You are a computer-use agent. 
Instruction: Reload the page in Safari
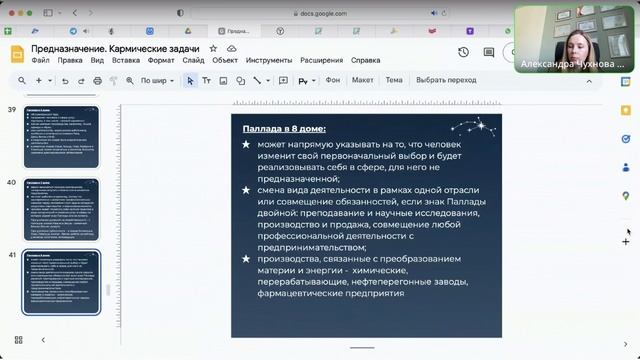pos(444,13)
